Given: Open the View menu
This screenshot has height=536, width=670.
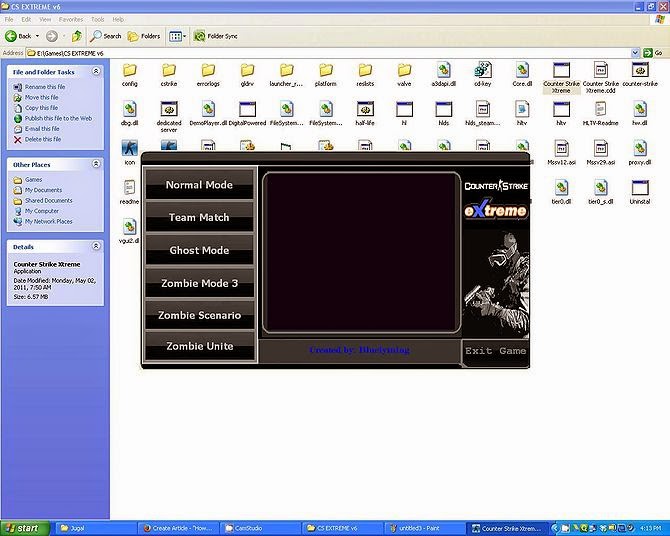Looking at the screenshot, I should tap(45, 20).
